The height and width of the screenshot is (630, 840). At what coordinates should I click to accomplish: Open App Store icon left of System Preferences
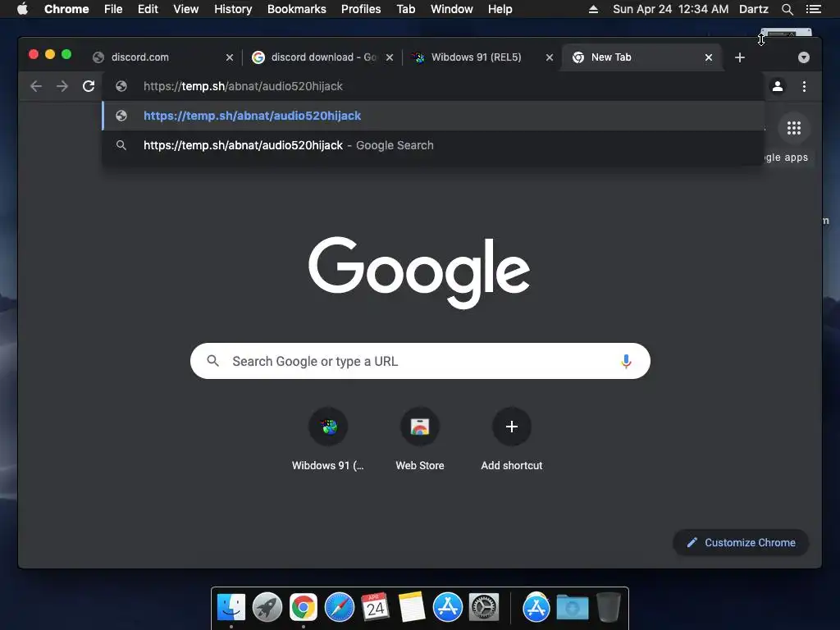(x=447, y=608)
